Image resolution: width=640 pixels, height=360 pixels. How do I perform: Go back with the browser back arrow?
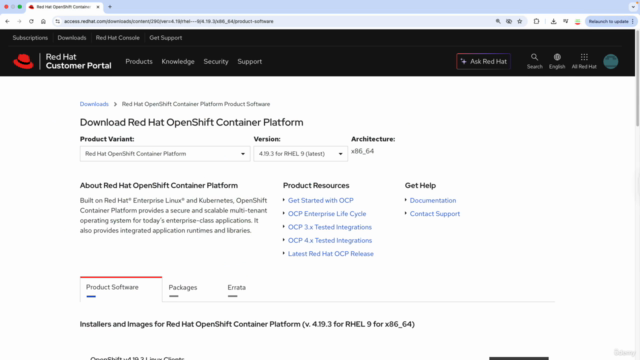click(7, 21)
